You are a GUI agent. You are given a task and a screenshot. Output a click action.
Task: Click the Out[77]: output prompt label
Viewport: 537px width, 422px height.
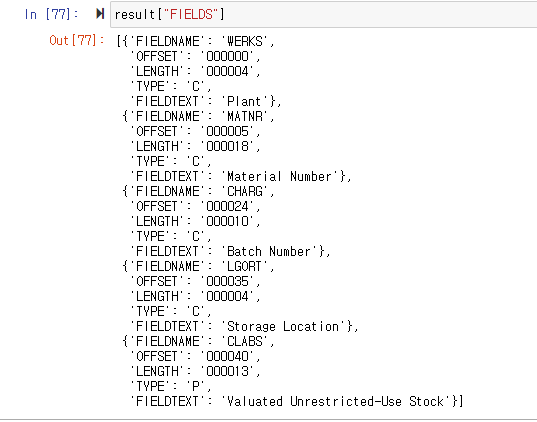point(77,40)
